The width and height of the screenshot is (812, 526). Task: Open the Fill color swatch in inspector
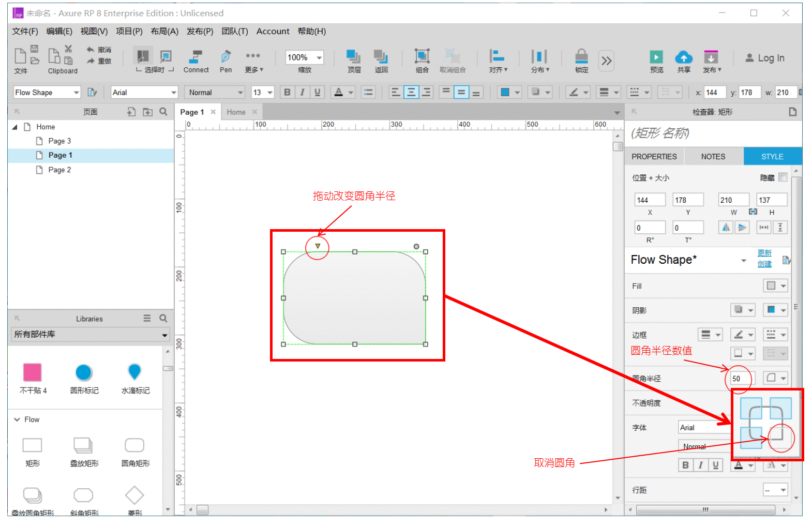click(776, 285)
